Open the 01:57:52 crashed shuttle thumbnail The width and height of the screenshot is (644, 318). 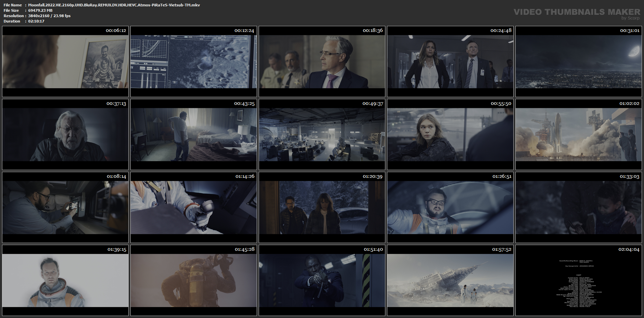[x=450, y=280]
